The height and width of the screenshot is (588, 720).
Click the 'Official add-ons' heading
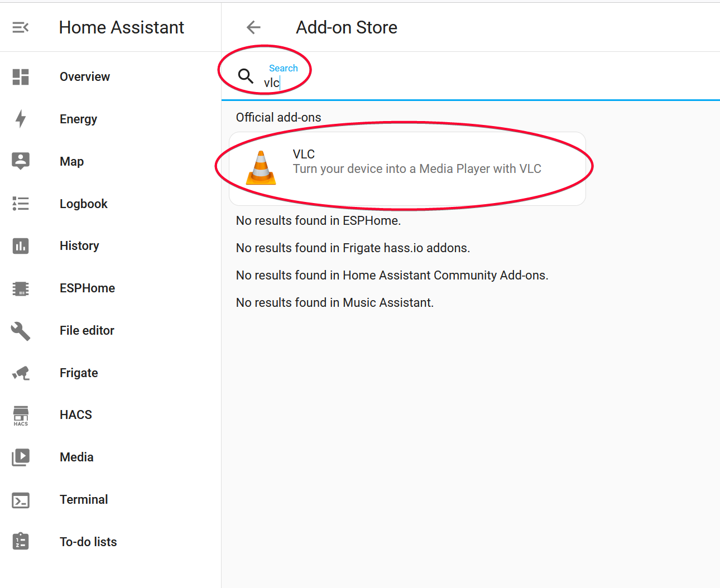tap(279, 118)
